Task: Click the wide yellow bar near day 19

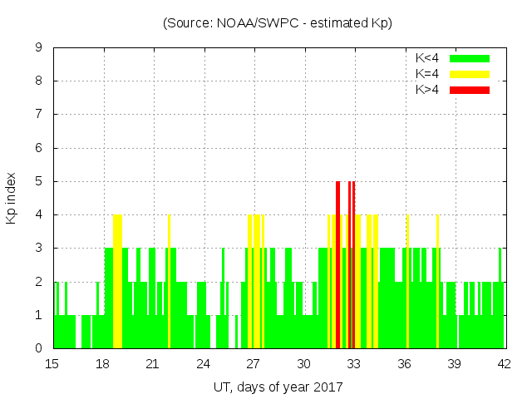Action: click(118, 283)
